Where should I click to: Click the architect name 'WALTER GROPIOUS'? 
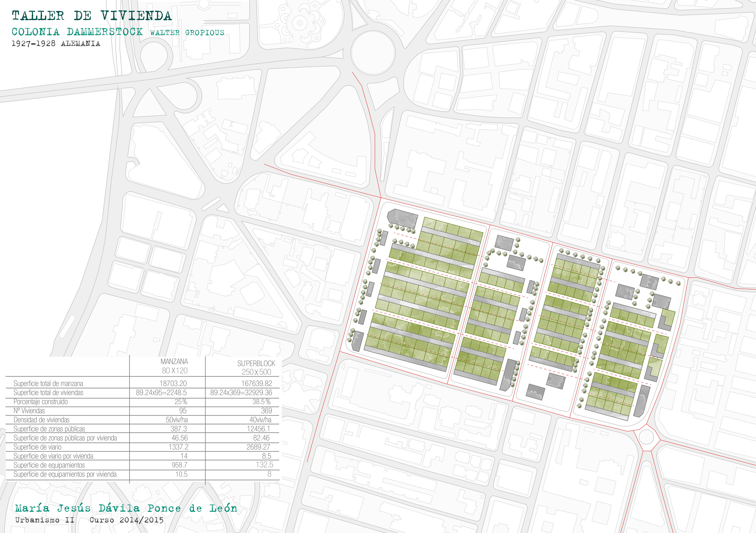click(187, 32)
